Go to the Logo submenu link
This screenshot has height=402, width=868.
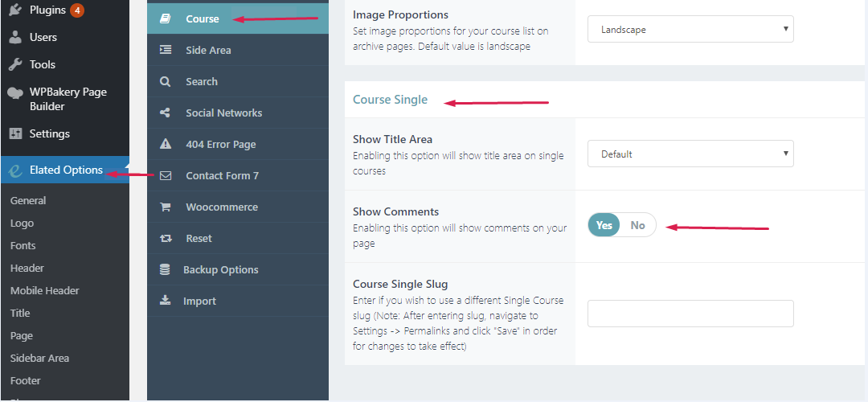[23, 224]
